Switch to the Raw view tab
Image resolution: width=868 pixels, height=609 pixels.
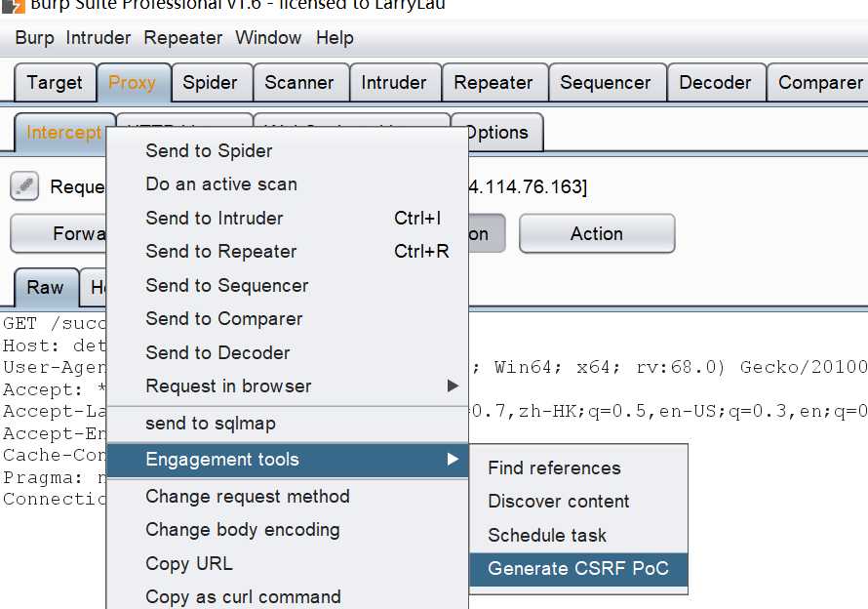(46, 287)
